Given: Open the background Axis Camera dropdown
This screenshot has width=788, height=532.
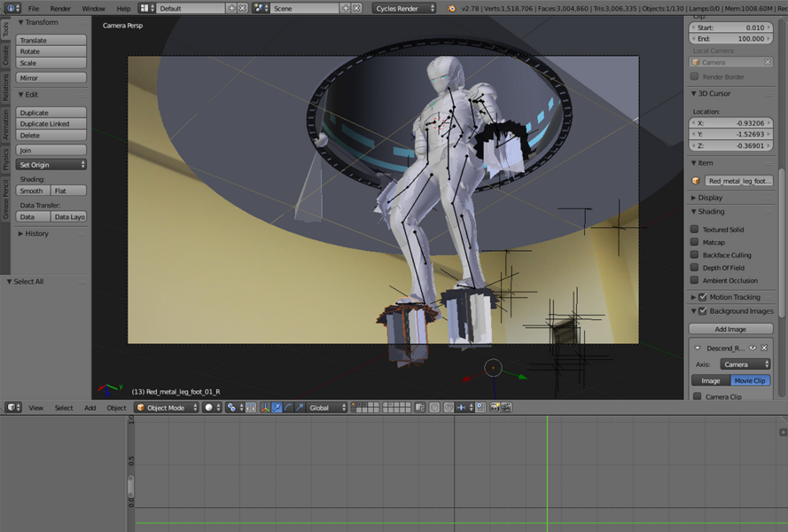Looking at the screenshot, I should [745, 364].
